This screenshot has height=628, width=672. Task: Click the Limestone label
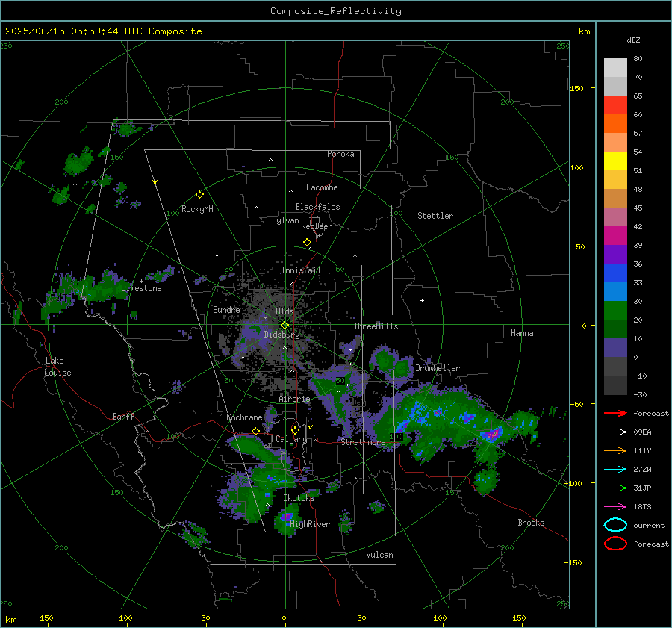tap(141, 288)
